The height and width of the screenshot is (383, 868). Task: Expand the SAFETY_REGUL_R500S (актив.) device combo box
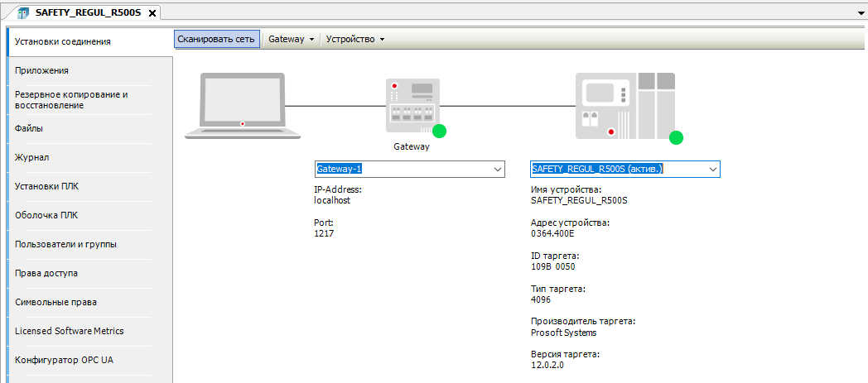tap(712, 170)
